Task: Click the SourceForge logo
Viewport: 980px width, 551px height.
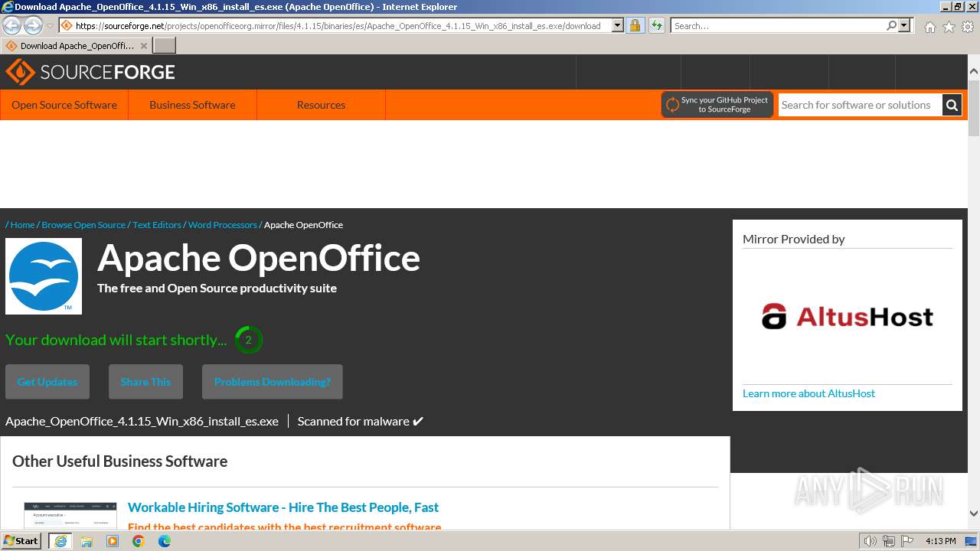Action: tap(90, 72)
